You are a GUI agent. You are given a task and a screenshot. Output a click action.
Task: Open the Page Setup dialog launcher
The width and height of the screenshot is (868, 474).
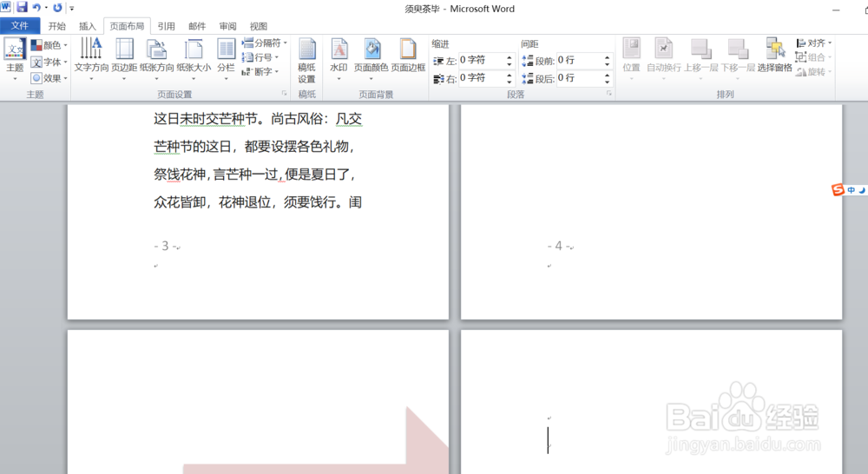pyautogui.click(x=285, y=94)
